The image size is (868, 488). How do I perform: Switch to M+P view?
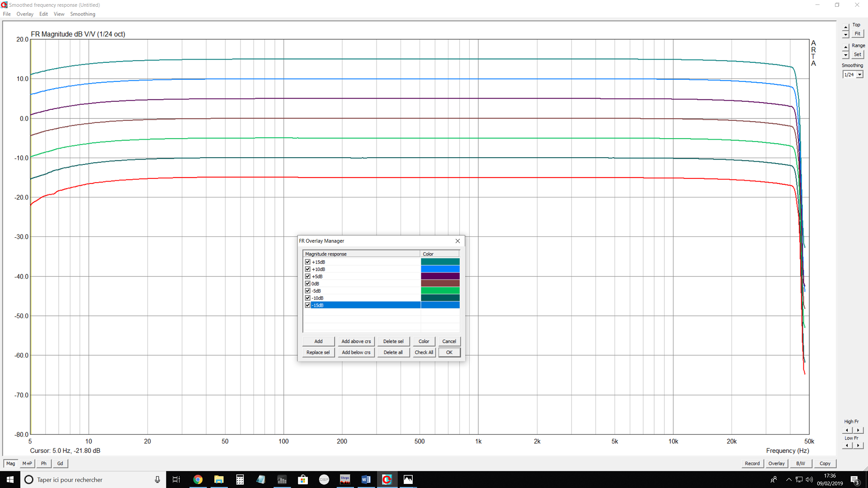coord(27,464)
